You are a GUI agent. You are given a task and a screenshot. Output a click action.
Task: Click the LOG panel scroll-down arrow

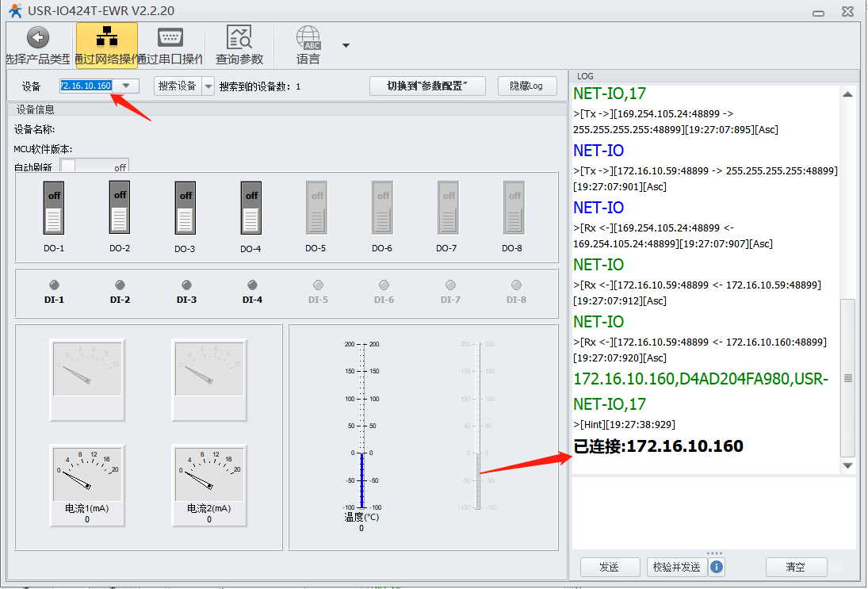click(847, 465)
